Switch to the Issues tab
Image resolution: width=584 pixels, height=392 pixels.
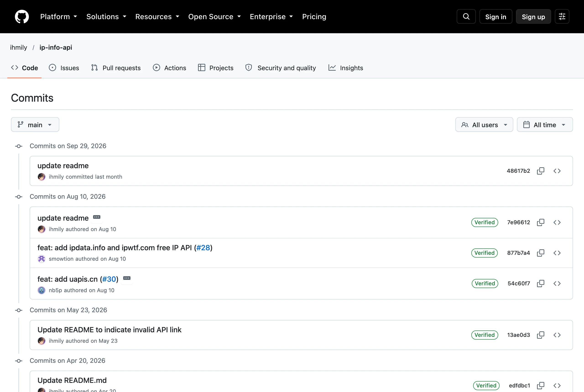(64, 68)
